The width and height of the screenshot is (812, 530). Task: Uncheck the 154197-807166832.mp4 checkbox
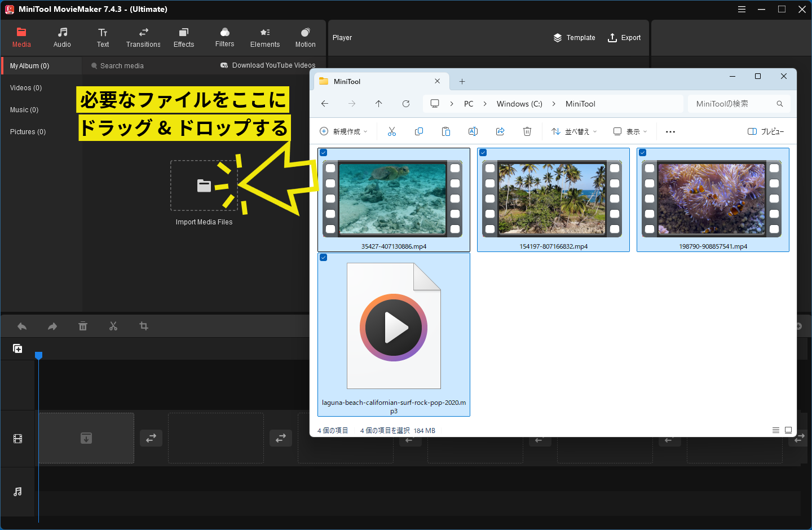483,153
